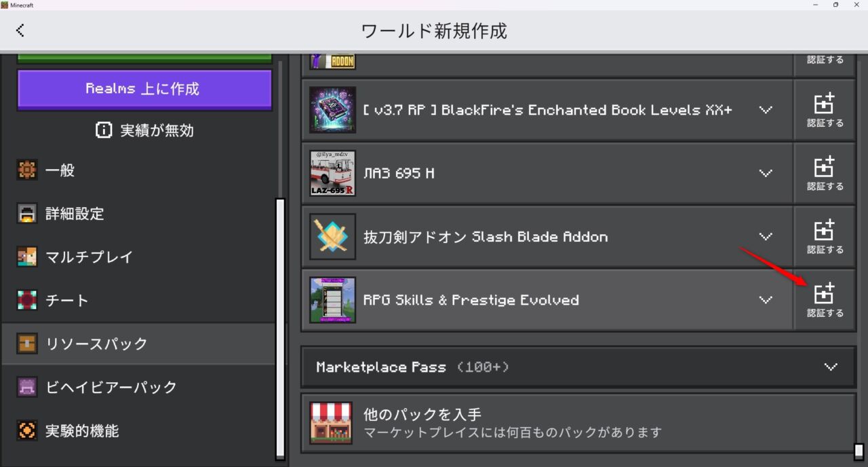Click the LAZ-695 bus thumbnail
The height and width of the screenshot is (467, 868).
pos(332,173)
